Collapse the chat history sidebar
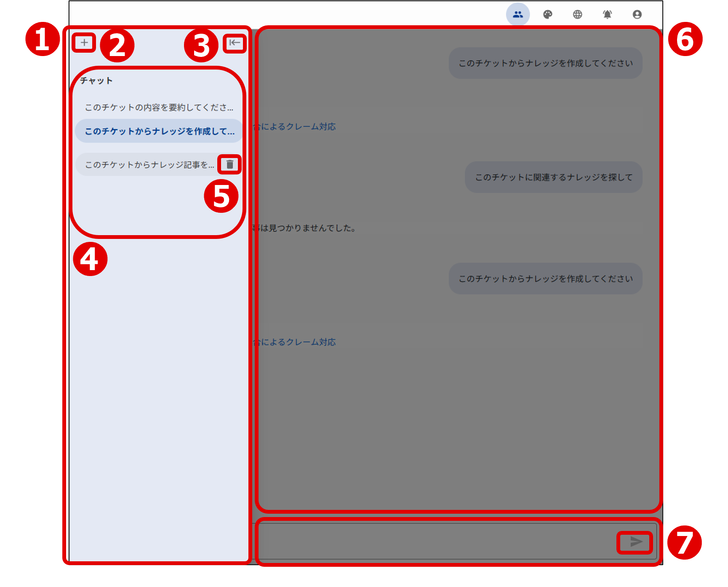 235,43
